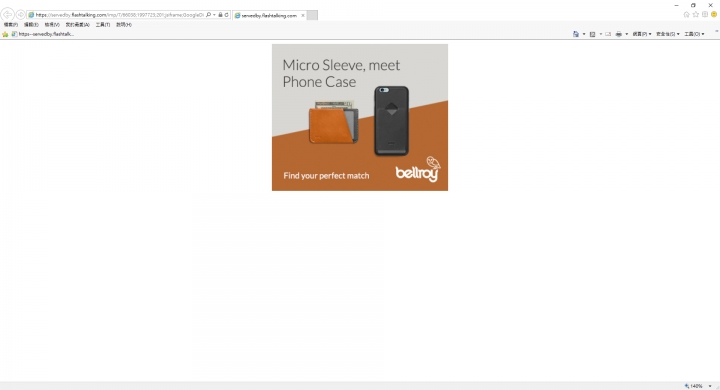The height and width of the screenshot is (390, 720).
Task: Click the yellow smiley feedback icon
Action: (714, 15)
